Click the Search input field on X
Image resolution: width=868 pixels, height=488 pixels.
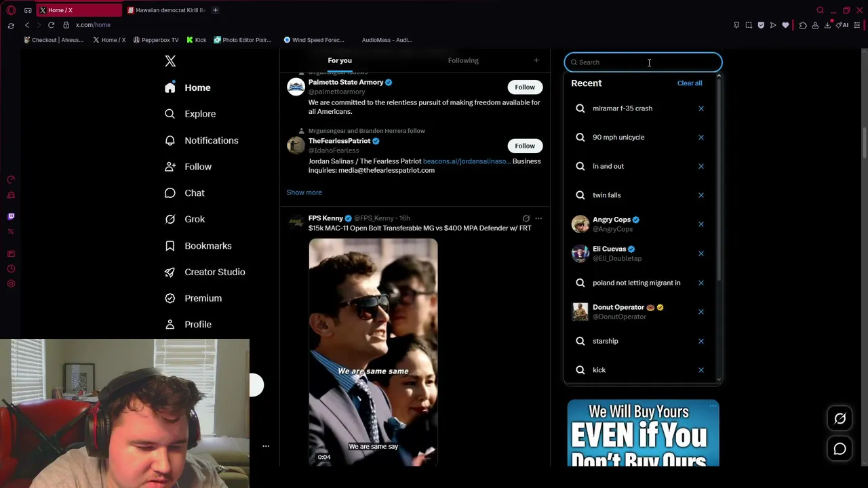click(644, 62)
